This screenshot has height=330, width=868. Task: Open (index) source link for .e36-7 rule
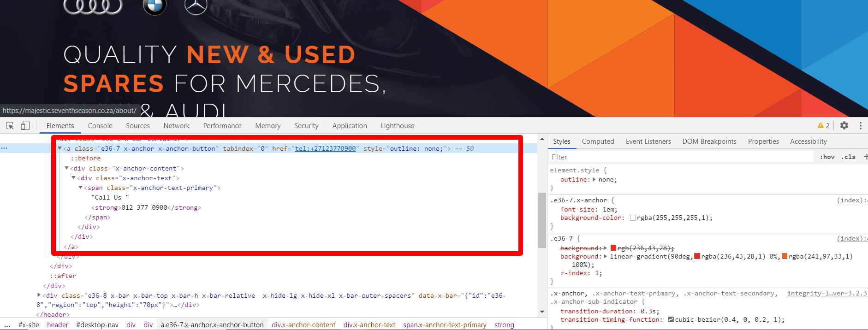tap(851, 238)
